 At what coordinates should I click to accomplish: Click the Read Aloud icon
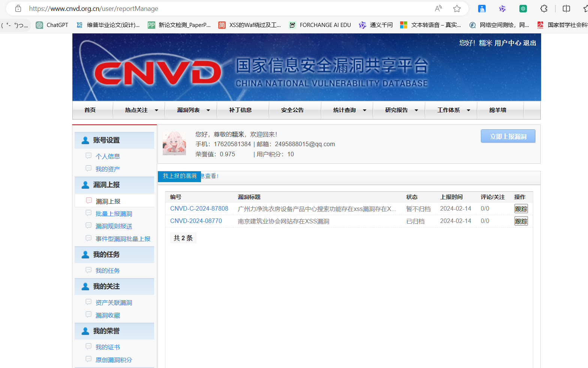pos(438,8)
